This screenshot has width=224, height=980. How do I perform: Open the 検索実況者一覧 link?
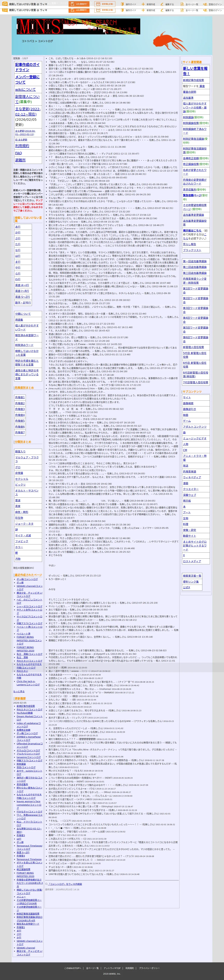tap(192, 576)
